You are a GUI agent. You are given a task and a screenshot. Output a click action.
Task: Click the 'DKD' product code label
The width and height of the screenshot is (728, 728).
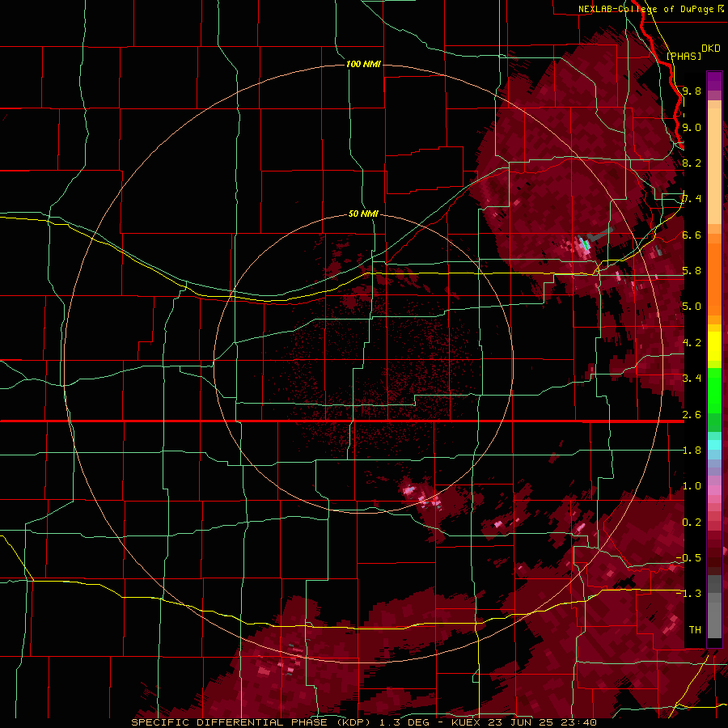(x=711, y=49)
